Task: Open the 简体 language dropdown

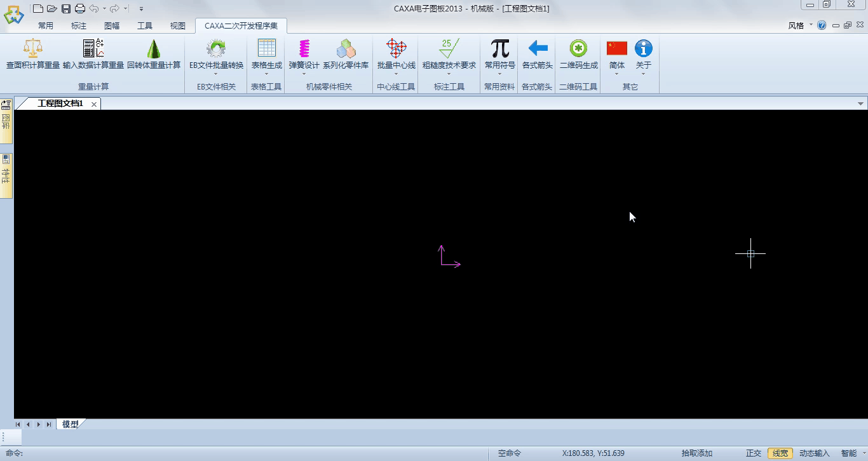Action: pyautogui.click(x=616, y=74)
